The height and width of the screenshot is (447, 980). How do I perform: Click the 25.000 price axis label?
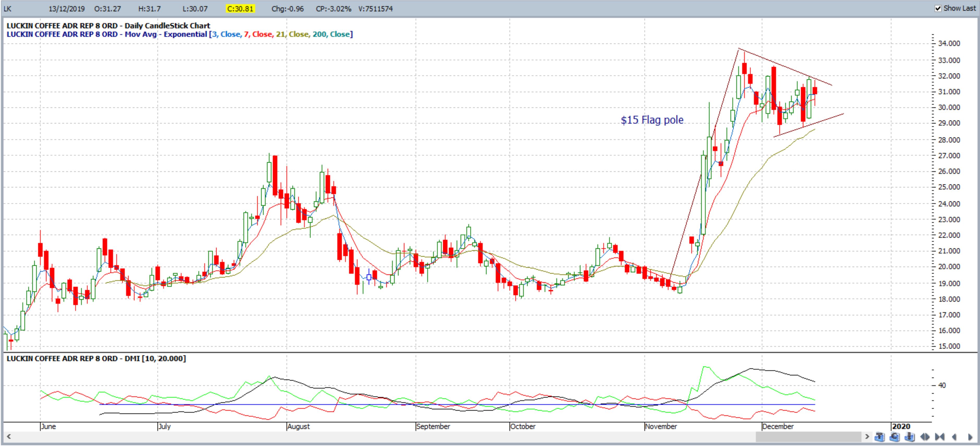click(949, 187)
